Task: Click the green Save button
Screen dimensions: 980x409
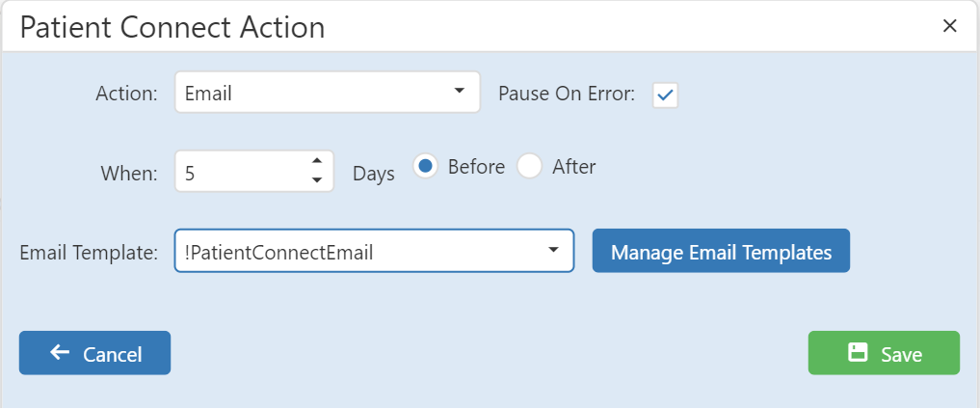Action: coord(884,353)
